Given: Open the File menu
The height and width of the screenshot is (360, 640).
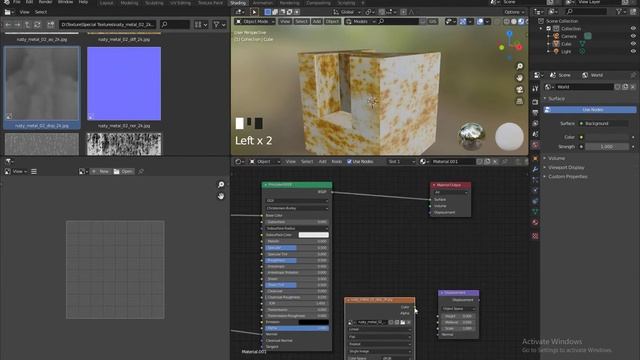Looking at the screenshot, I should point(17,2).
